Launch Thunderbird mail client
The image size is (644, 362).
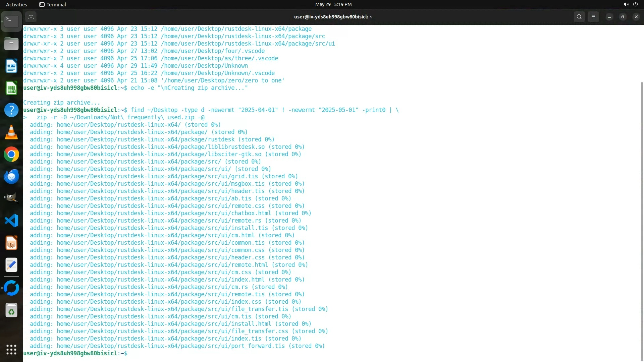(11, 176)
